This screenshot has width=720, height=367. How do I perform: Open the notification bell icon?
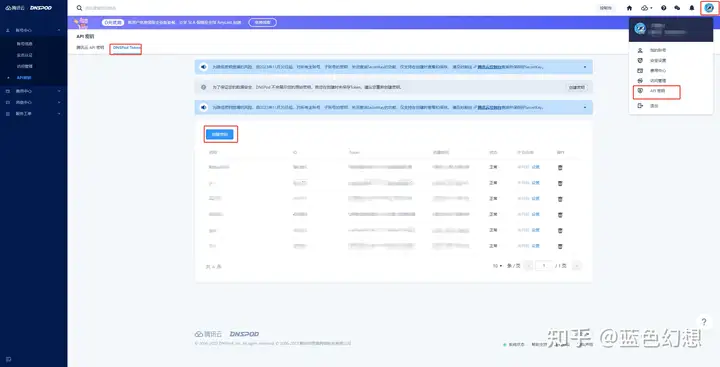point(692,8)
